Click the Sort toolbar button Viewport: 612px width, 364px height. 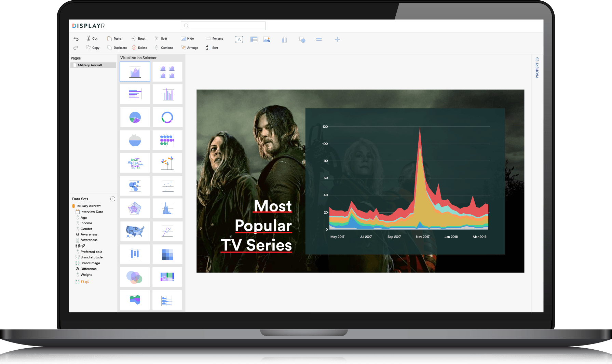[212, 48]
